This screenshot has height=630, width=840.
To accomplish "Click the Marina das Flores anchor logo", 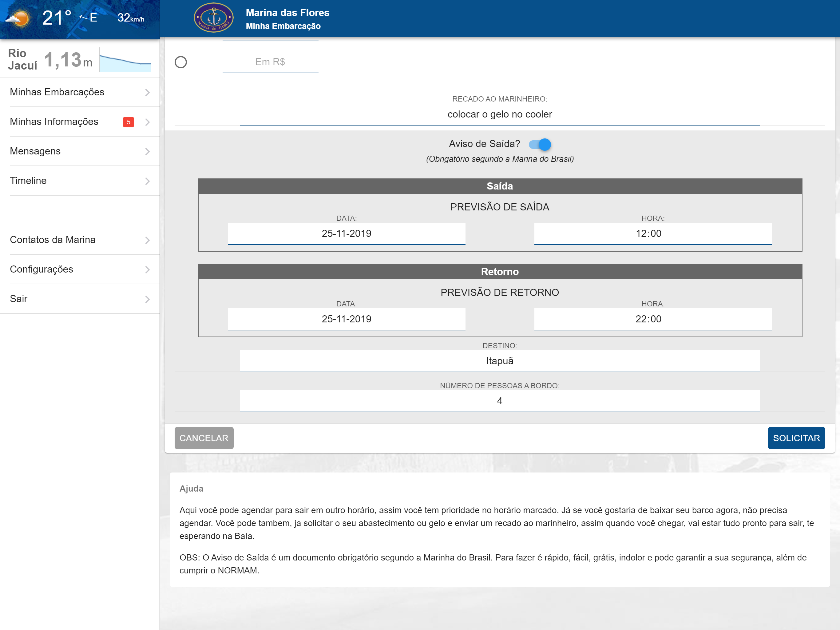I will 213,18.
